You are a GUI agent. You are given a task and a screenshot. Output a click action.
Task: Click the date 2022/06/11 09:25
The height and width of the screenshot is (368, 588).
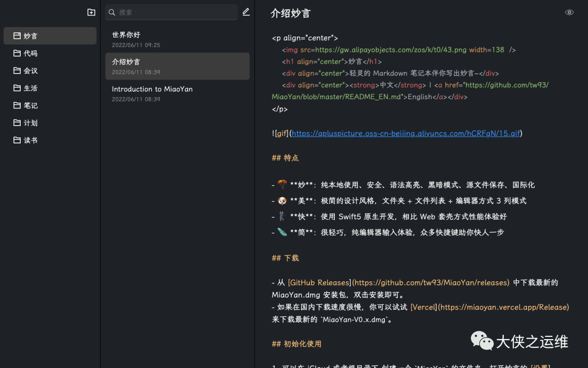tap(136, 45)
